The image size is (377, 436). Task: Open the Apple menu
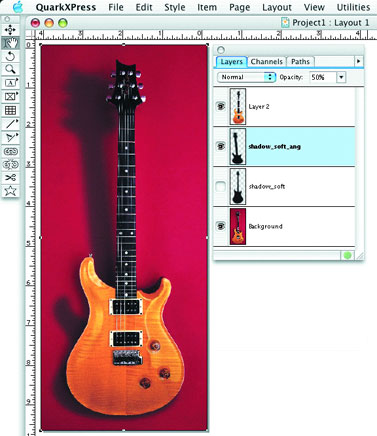click(17, 7)
